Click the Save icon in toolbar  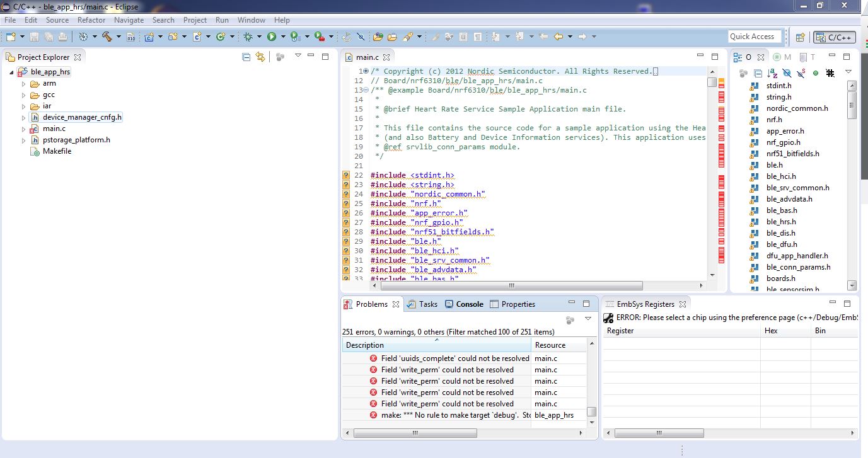click(x=34, y=37)
